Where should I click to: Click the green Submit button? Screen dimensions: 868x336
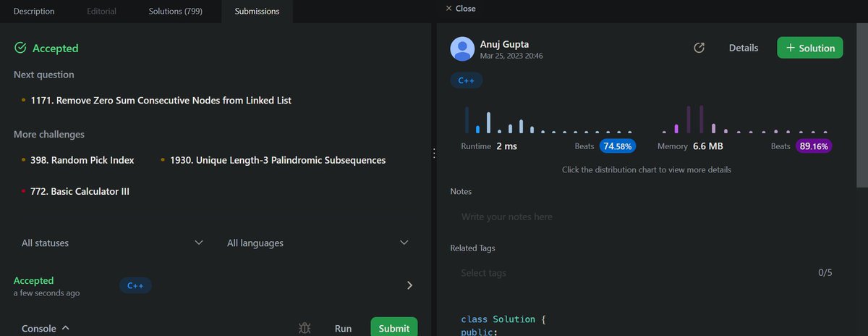point(394,327)
